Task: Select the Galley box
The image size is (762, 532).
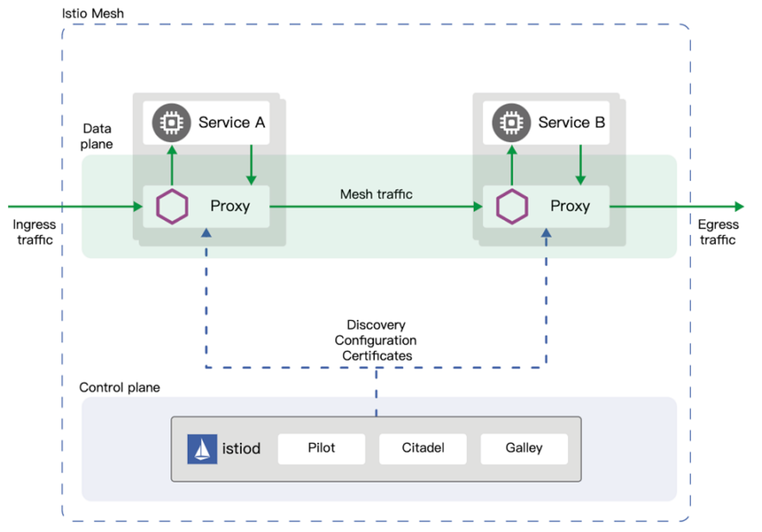Action: point(524,449)
